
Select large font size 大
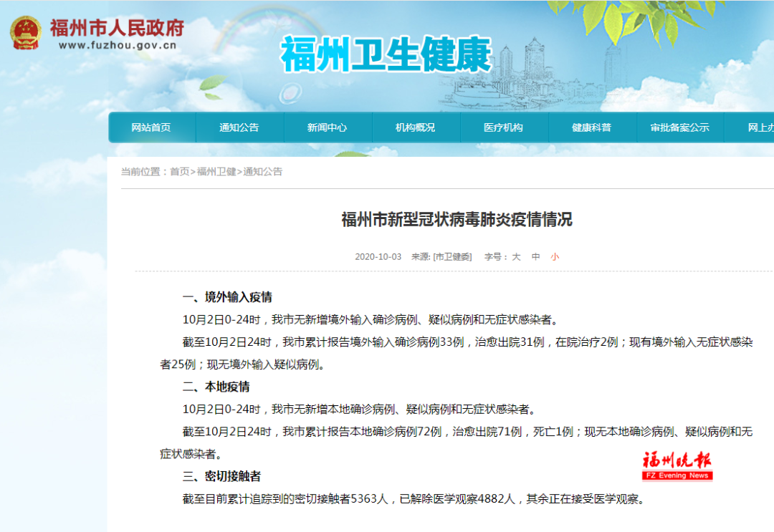pyautogui.click(x=516, y=256)
